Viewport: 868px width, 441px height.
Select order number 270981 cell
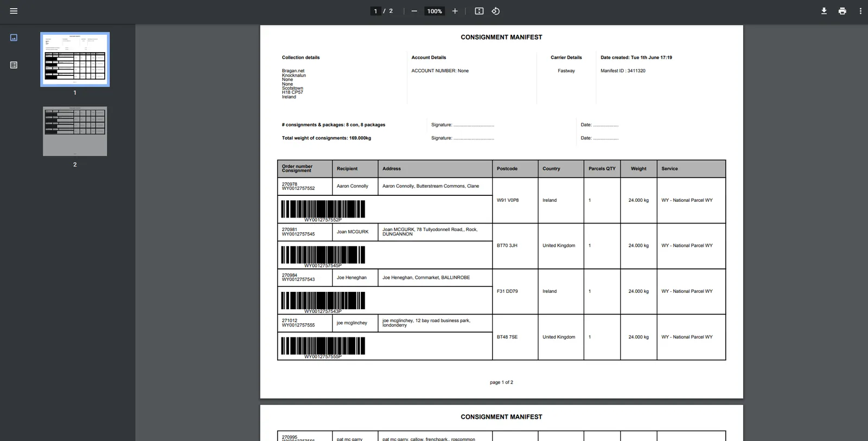pyautogui.click(x=304, y=232)
